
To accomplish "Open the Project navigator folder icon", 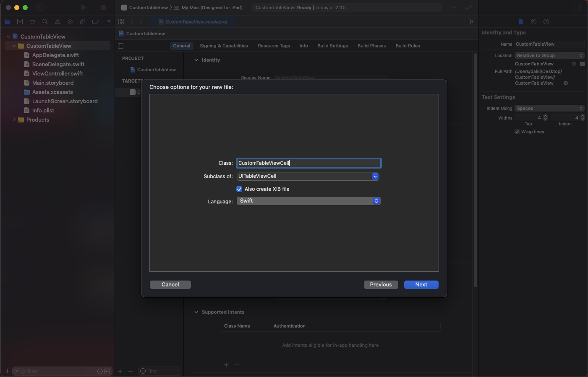I will click(x=7, y=22).
